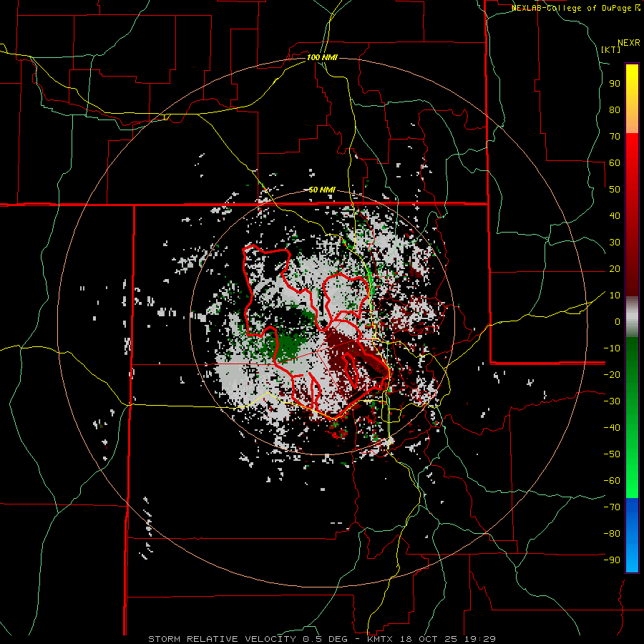
Task: Click the 20 value on the velocity scale
Action: pos(615,268)
